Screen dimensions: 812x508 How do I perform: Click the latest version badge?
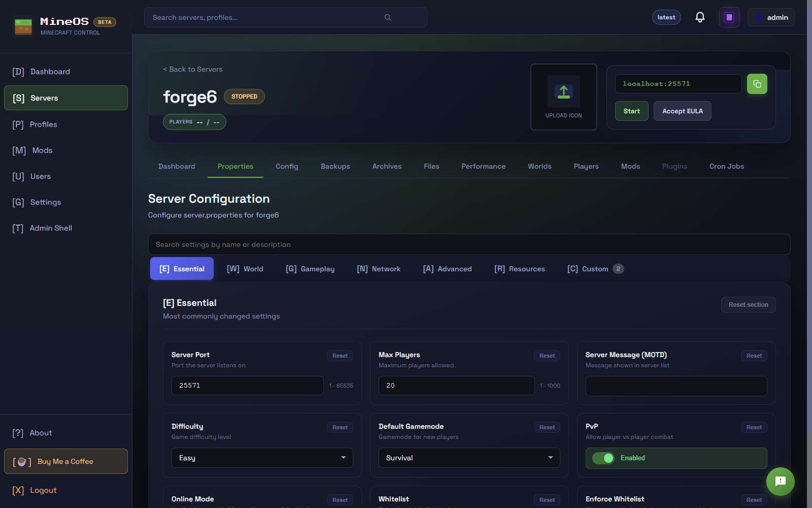(666, 17)
